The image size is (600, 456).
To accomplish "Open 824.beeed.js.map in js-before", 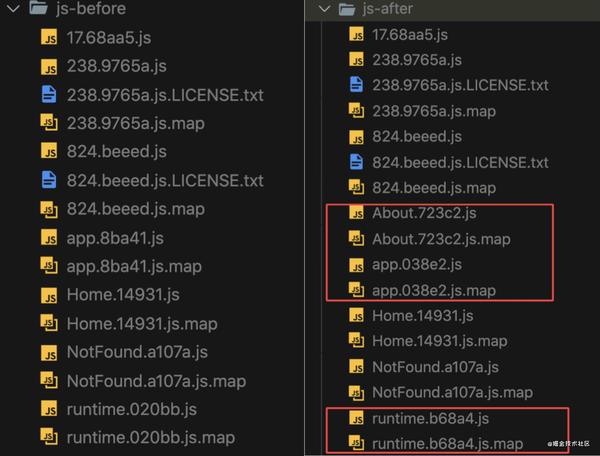I will [x=136, y=209].
